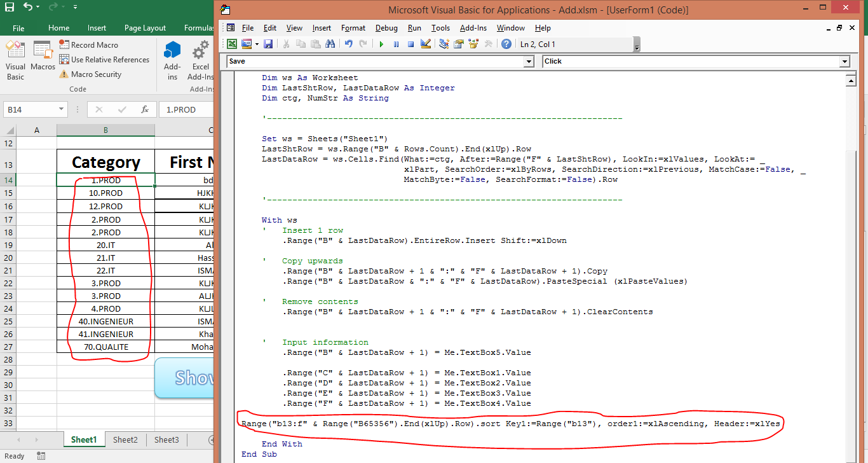This screenshot has width=868, height=463.
Task: Expand the Save object dropdown
Action: [529, 61]
